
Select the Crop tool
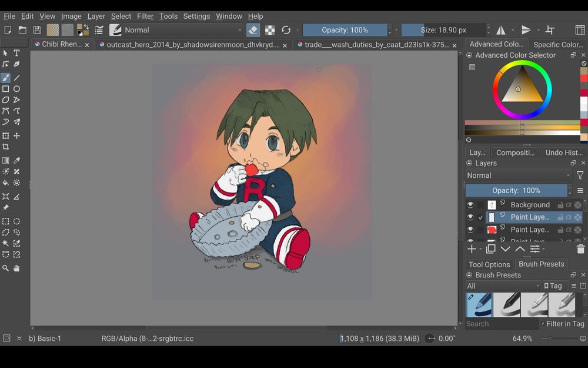[6, 147]
